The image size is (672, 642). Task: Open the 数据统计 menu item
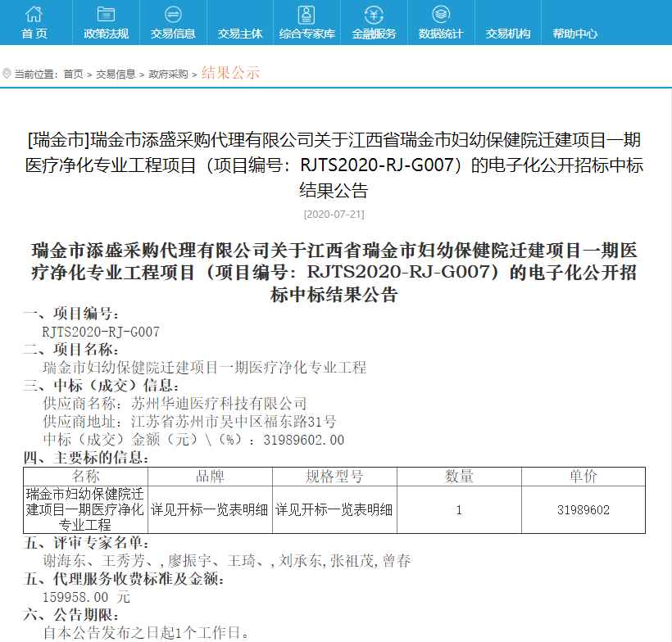[x=441, y=34]
